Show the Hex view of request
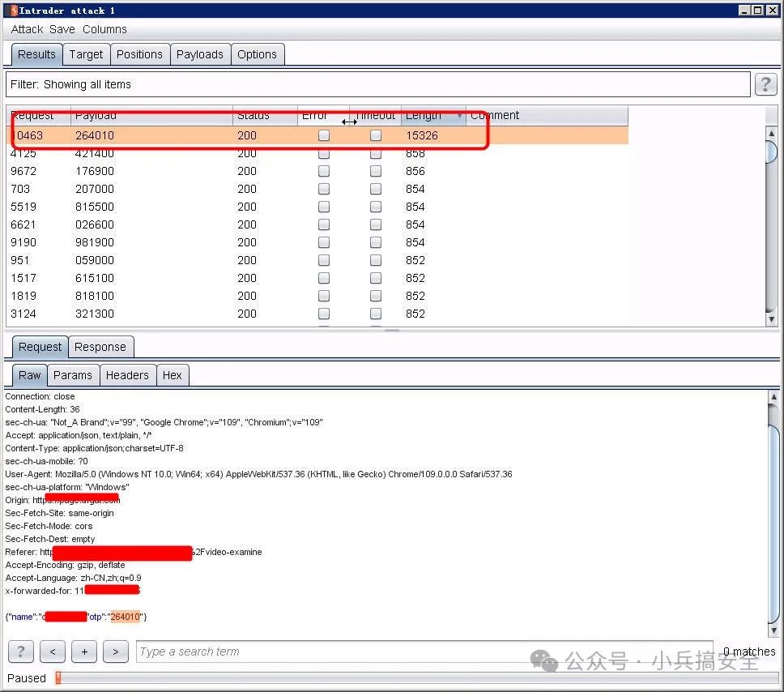Viewport: 784px width, 692px height. click(172, 375)
